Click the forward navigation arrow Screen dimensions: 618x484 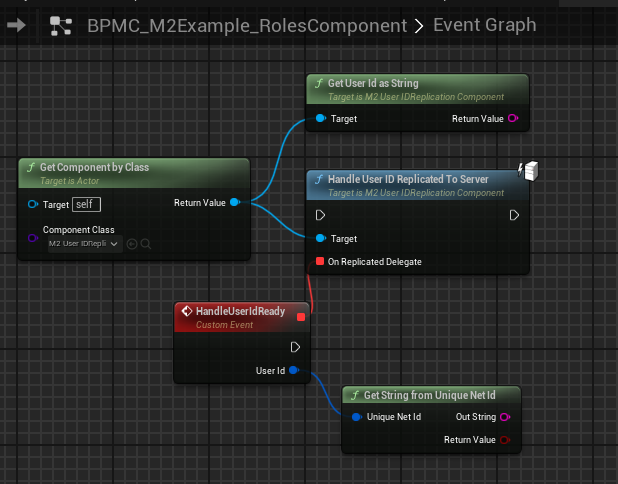click(17, 25)
